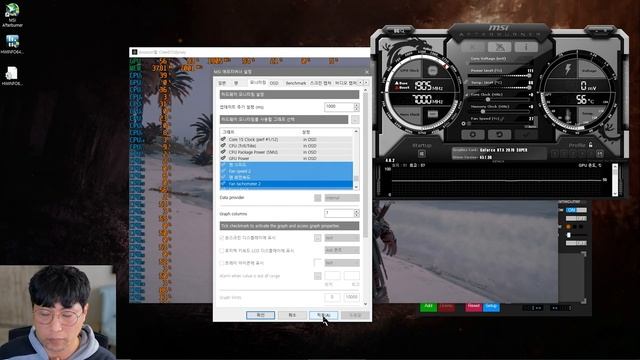
Task: Open the HWiNFO document file on the desktop
Action: point(11,76)
